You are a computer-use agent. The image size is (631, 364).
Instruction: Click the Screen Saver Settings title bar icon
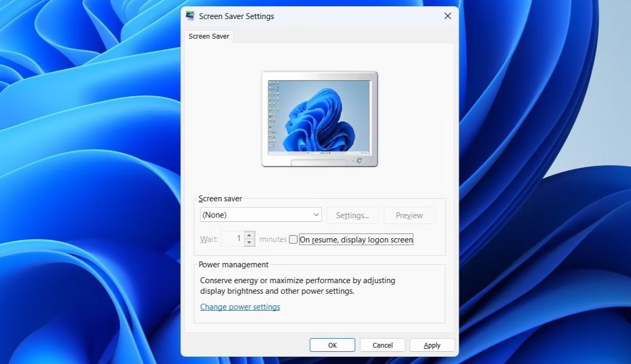(x=190, y=16)
